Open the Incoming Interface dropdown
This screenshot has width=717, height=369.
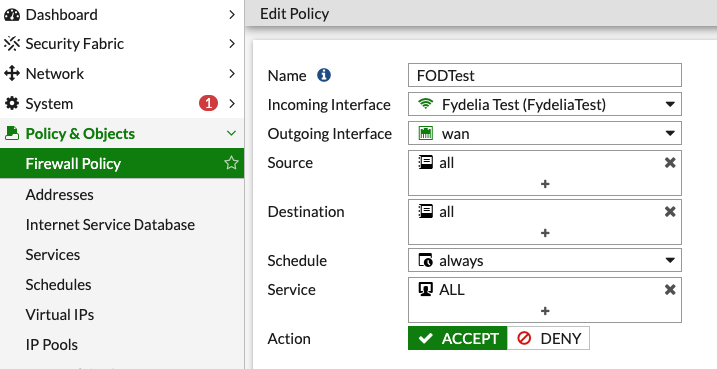pos(670,104)
